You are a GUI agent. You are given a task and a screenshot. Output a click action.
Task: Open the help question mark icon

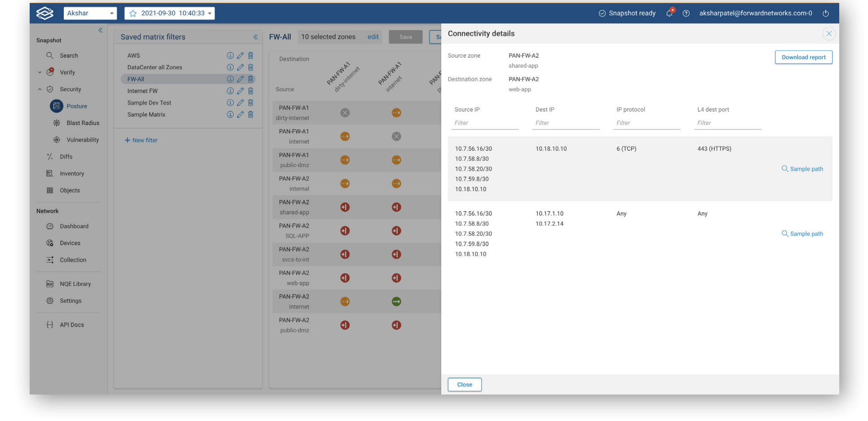pos(686,13)
